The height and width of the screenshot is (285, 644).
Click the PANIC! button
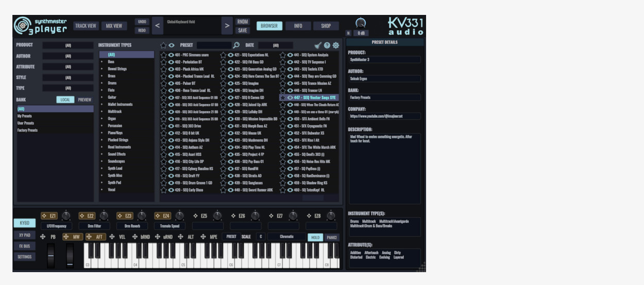(x=332, y=237)
